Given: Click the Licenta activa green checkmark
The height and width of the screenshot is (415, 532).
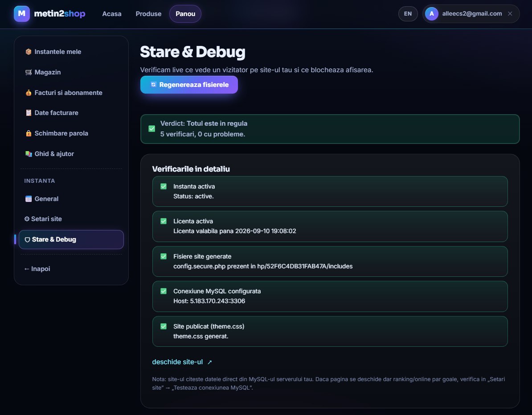Looking at the screenshot, I should point(164,221).
